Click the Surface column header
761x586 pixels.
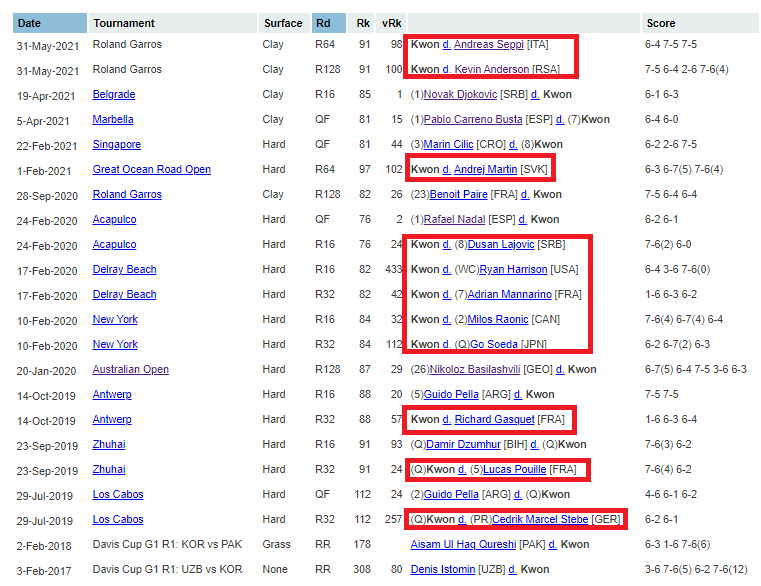click(283, 23)
